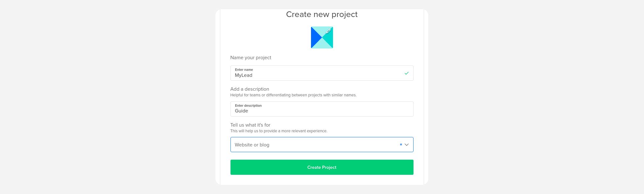Click the light cyan bottom triangle in the logo

322,44
